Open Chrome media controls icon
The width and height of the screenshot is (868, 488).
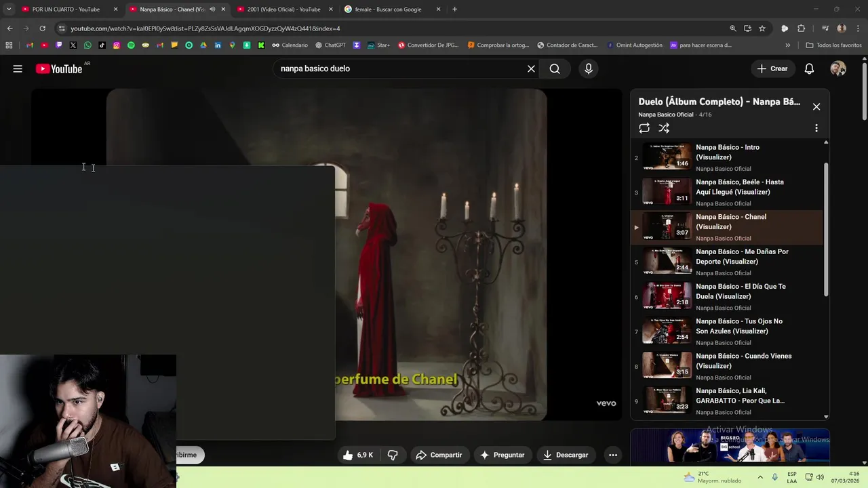click(x=825, y=28)
